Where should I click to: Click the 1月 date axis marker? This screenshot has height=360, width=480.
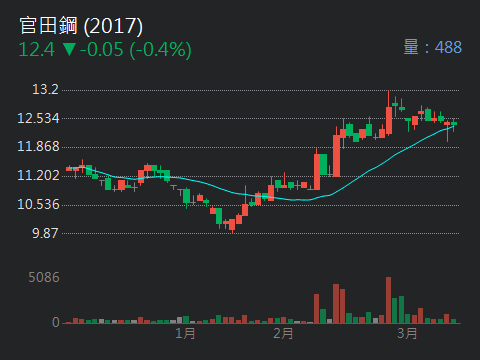[185, 333]
